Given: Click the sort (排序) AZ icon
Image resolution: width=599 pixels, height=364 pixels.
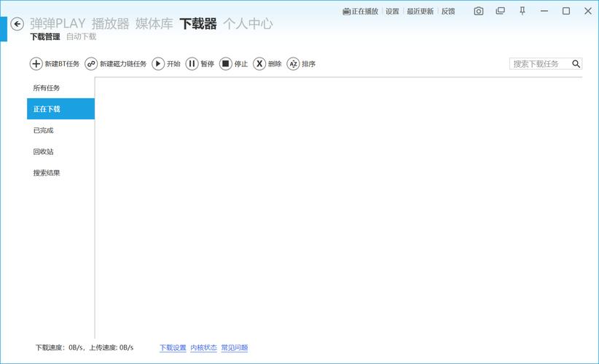Looking at the screenshot, I should [293, 64].
